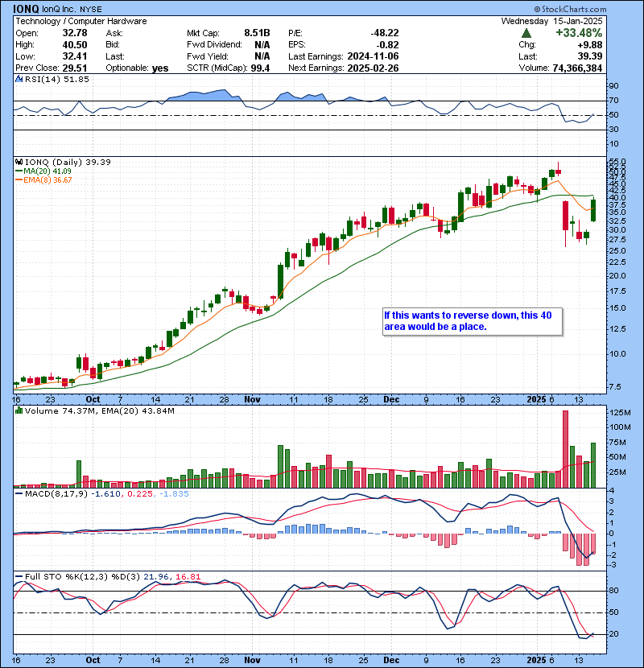
Task: Click the +33.48% percent change value
Action: tap(579, 33)
